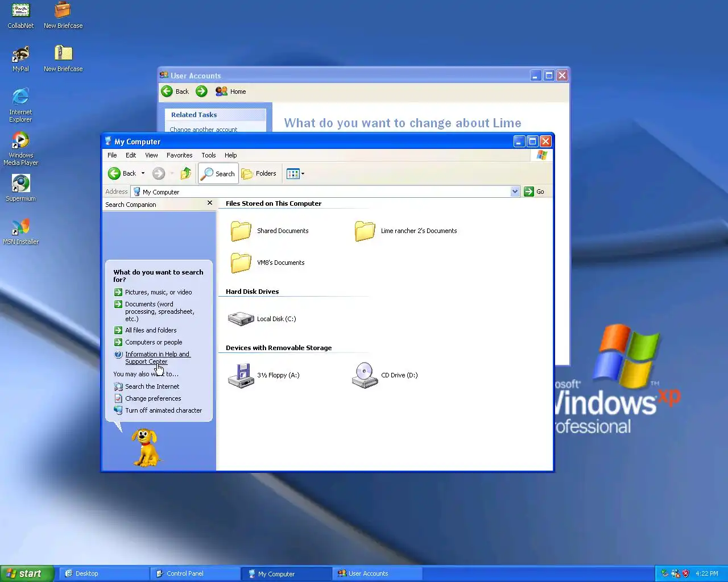
Task: Open MSN Installer desktop shortcut
Action: (20, 231)
